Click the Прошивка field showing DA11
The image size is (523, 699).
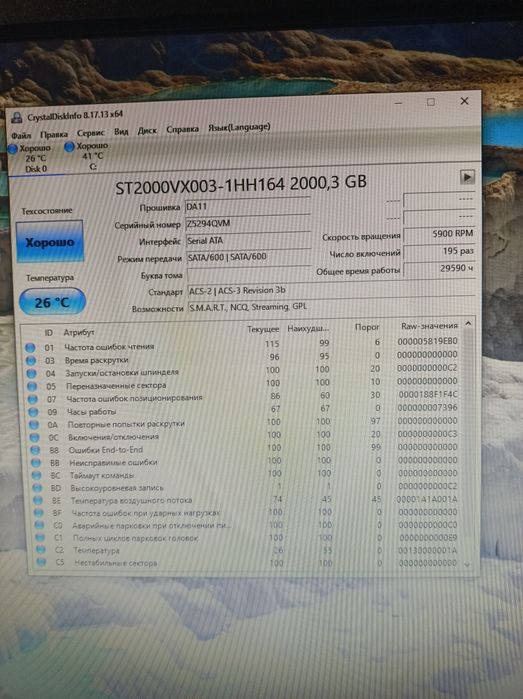pyautogui.click(x=248, y=206)
